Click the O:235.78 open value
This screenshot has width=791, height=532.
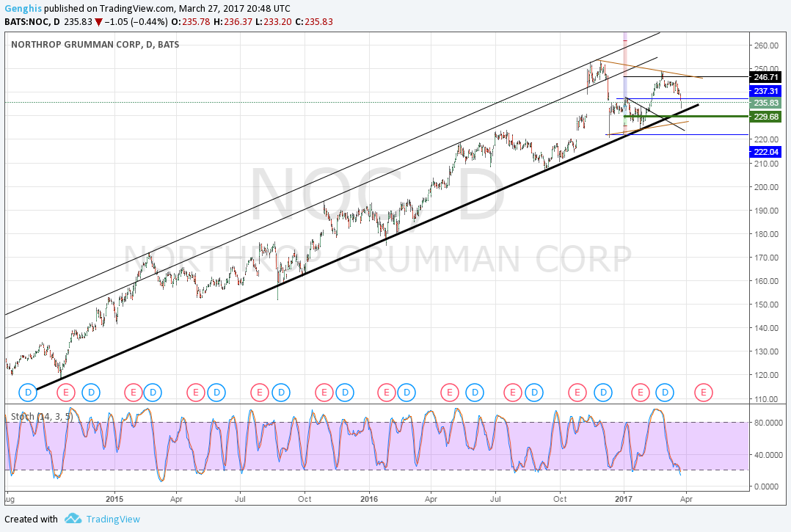(191, 22)
